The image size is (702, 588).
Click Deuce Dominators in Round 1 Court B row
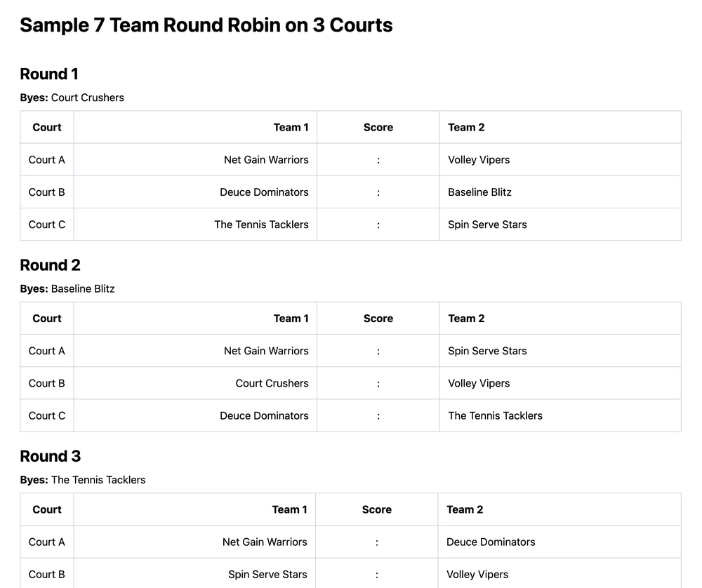point(264,192)
